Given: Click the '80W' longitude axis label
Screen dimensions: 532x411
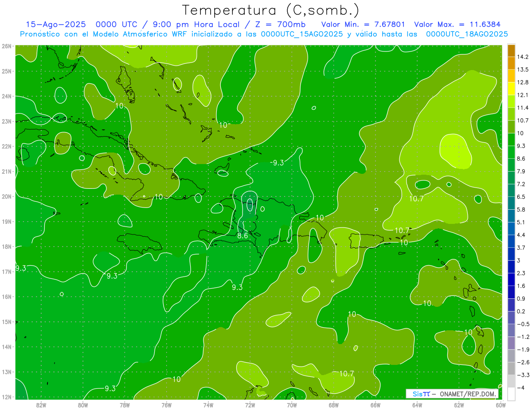Looking at the screenshot, I should click(83, 405).
